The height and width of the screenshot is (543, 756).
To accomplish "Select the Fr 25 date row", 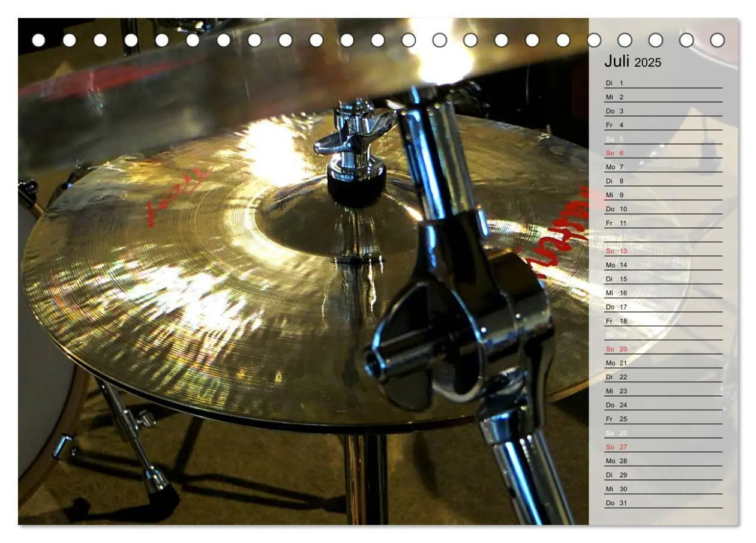I will (663, 419).
